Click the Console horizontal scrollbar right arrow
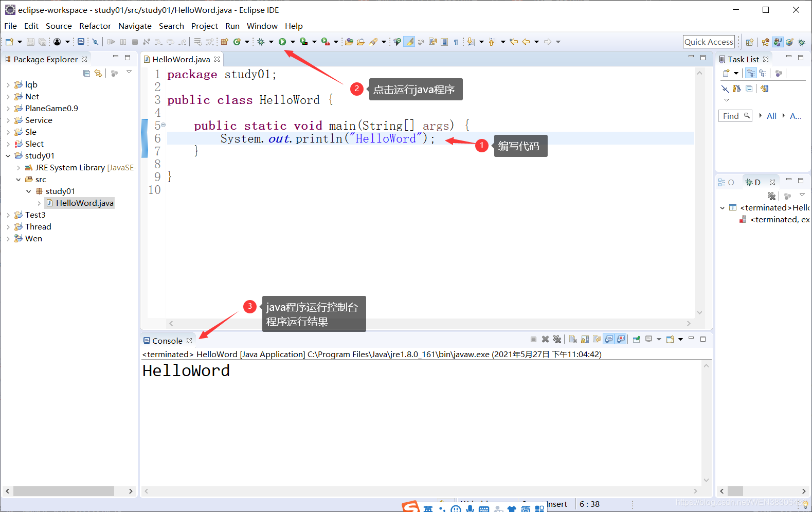 [695, 491]
